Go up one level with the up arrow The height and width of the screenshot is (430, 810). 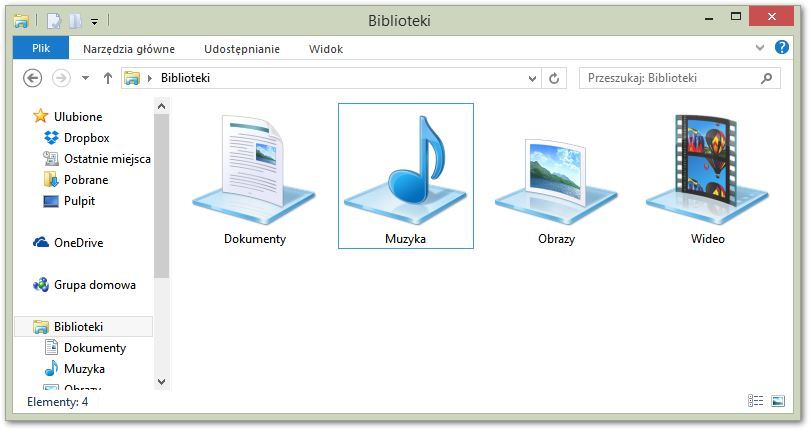click(x=107, y=78)
